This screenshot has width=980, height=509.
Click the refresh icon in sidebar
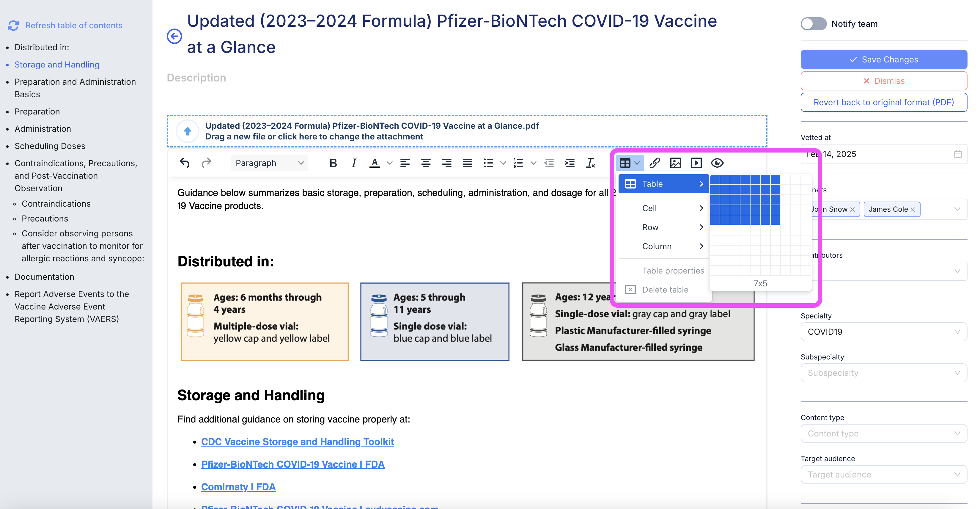click(x=13, y=26)
